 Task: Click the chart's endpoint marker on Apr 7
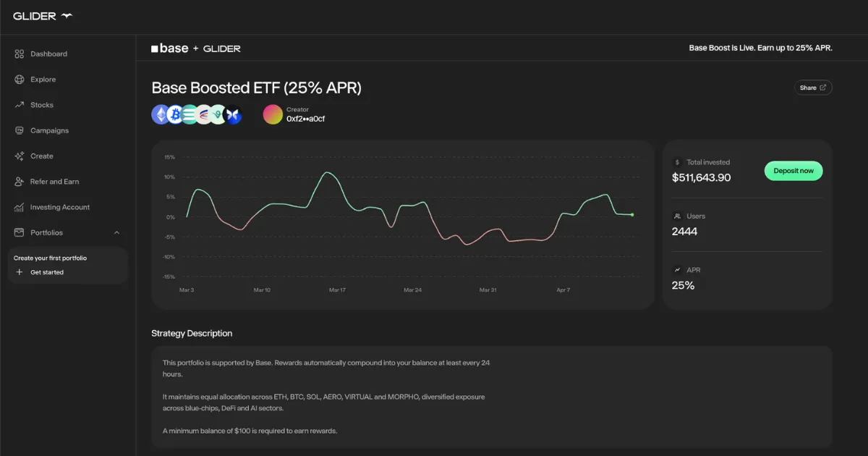(632, 214)
